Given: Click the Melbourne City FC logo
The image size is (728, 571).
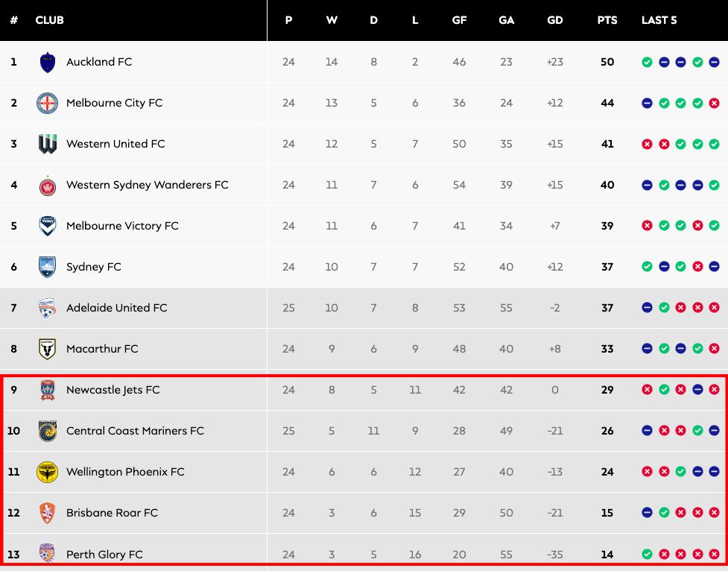Looking at the screenshot, I should (48, 103).
